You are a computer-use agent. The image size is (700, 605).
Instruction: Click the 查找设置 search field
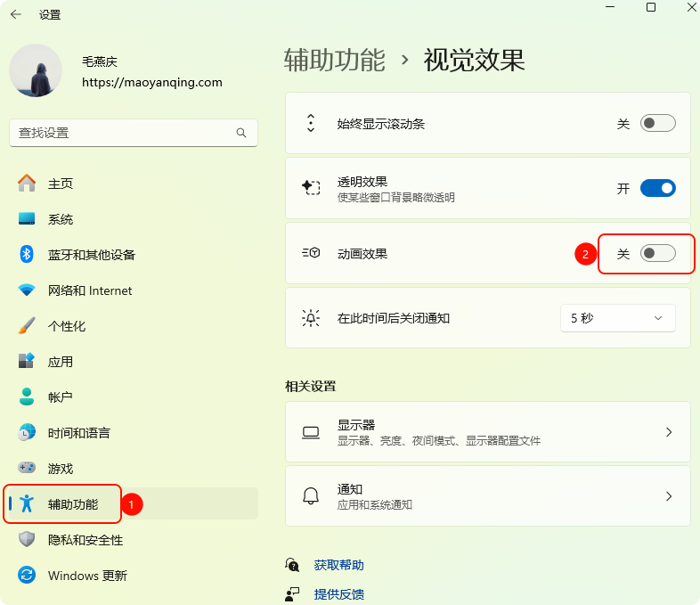125,133
